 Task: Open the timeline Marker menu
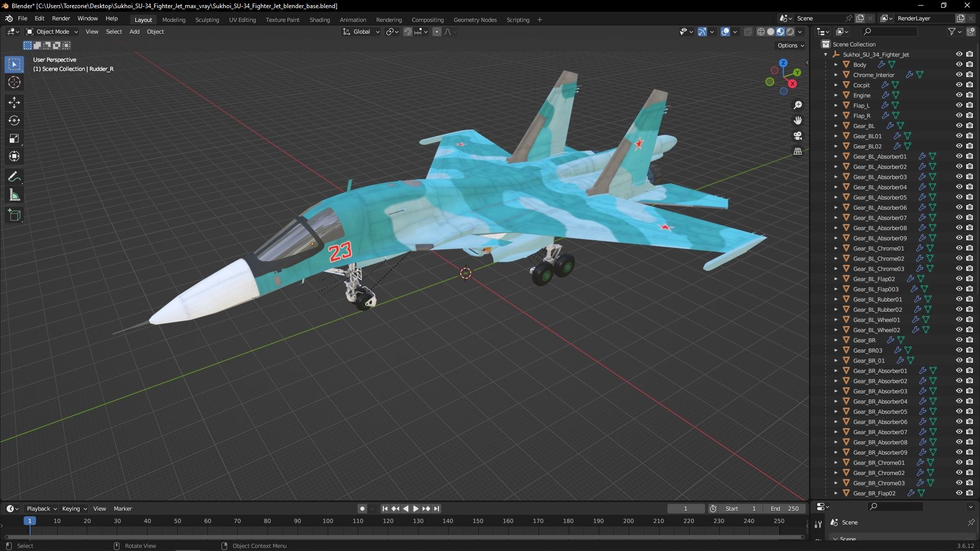(x=122, y=509)
